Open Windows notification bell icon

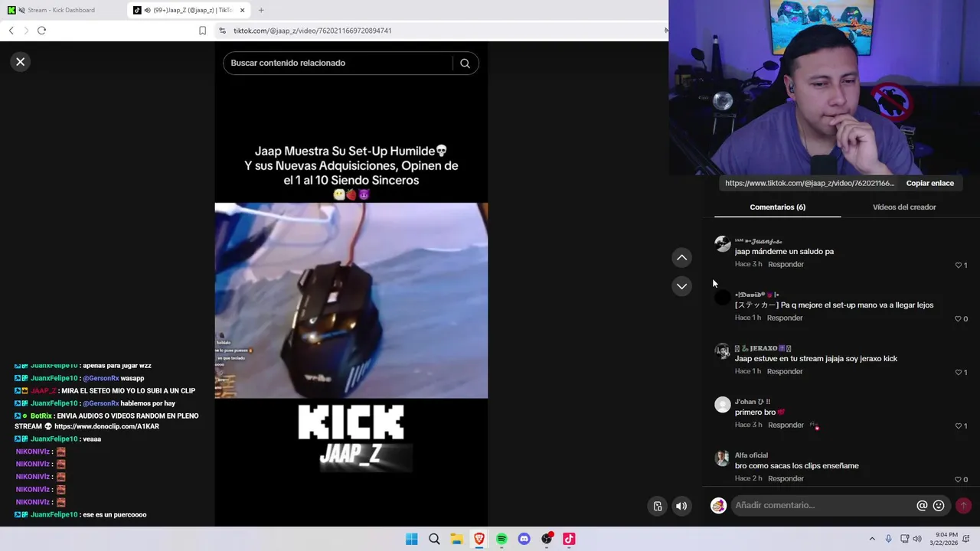966,539
